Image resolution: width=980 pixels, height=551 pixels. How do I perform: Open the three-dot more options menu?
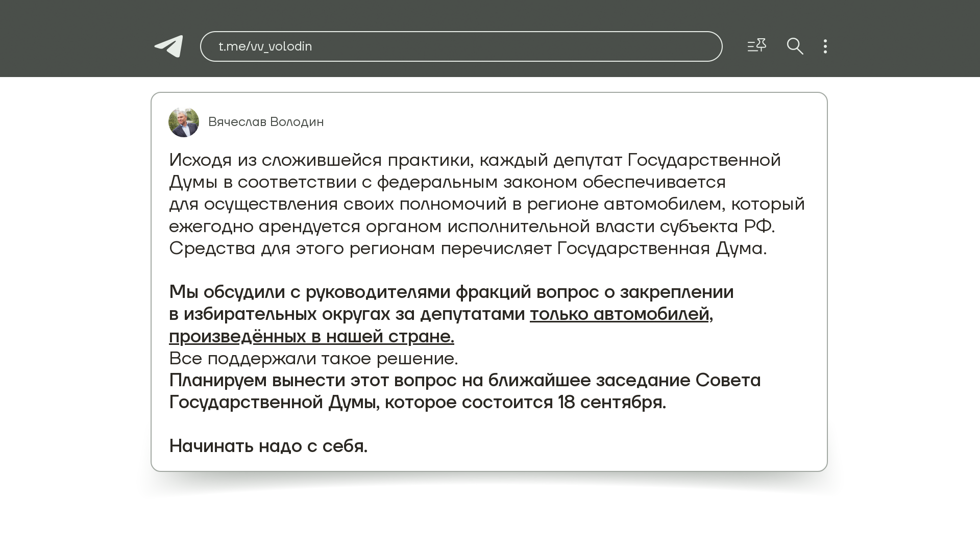825,46
